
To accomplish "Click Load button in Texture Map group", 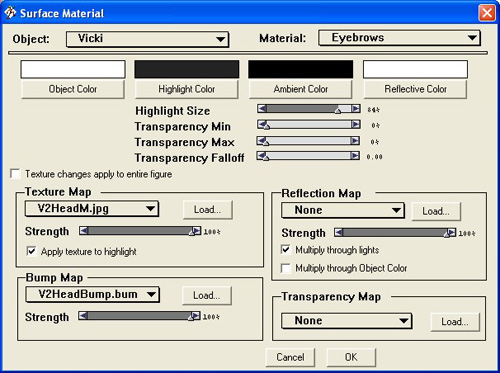I will coord(207,210).
